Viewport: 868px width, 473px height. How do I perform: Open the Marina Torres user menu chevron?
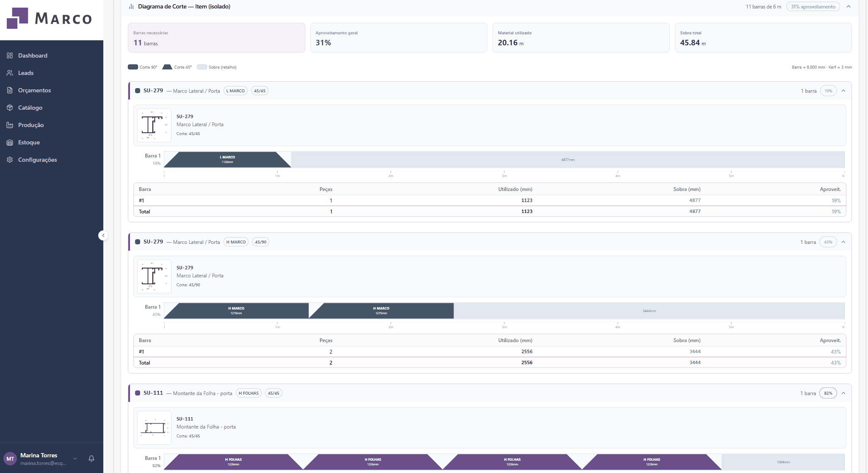tap(75, 458)
